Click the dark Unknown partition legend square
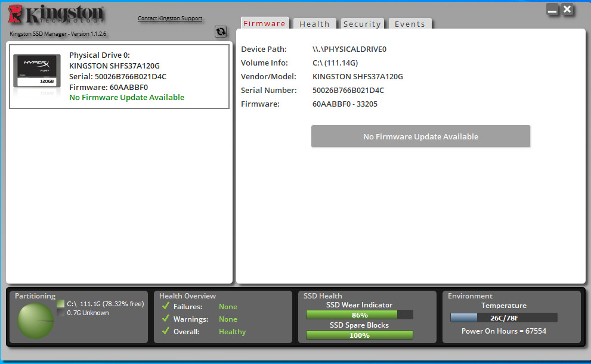This screenshot has width=591, height=364. pos(61,312)
